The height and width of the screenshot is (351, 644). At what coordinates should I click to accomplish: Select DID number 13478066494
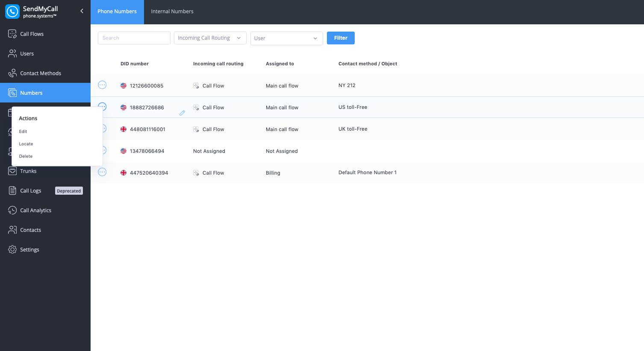[147, 151]
